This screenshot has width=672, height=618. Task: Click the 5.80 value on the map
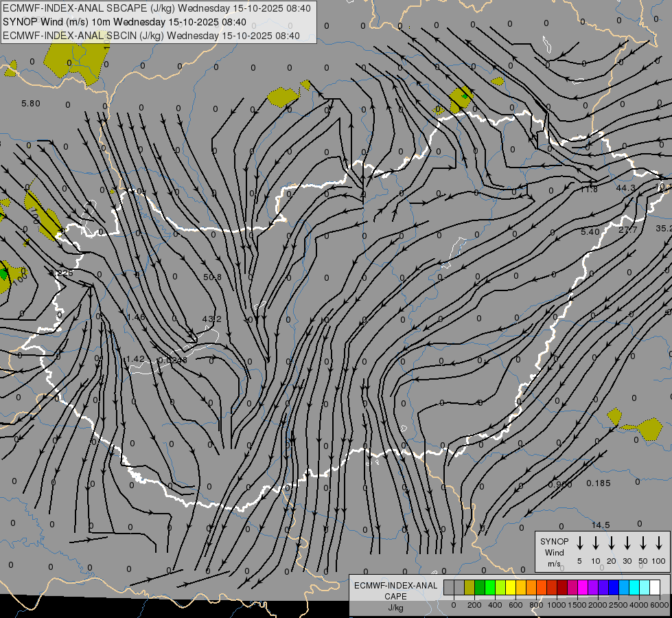(31, 104)
